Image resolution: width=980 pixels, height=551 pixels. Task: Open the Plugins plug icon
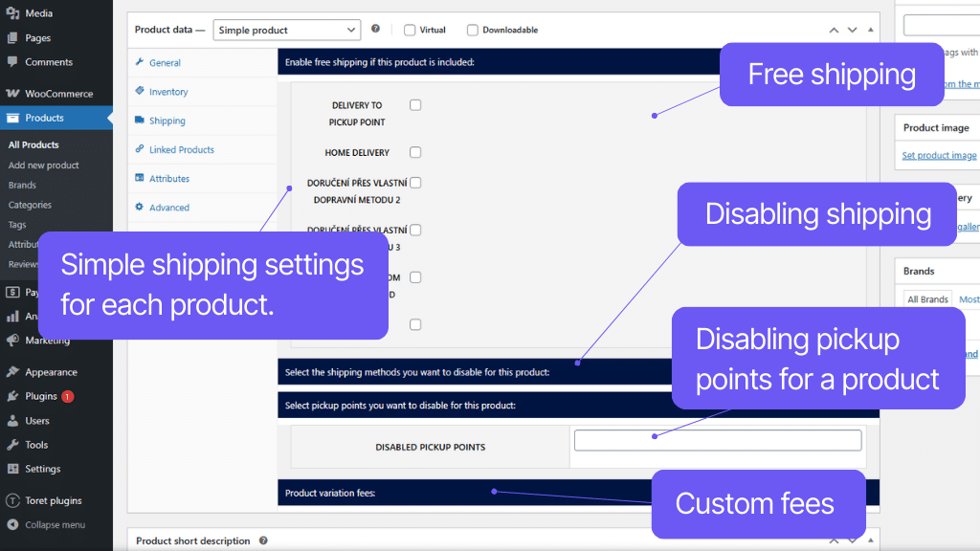tap(12, 396)
